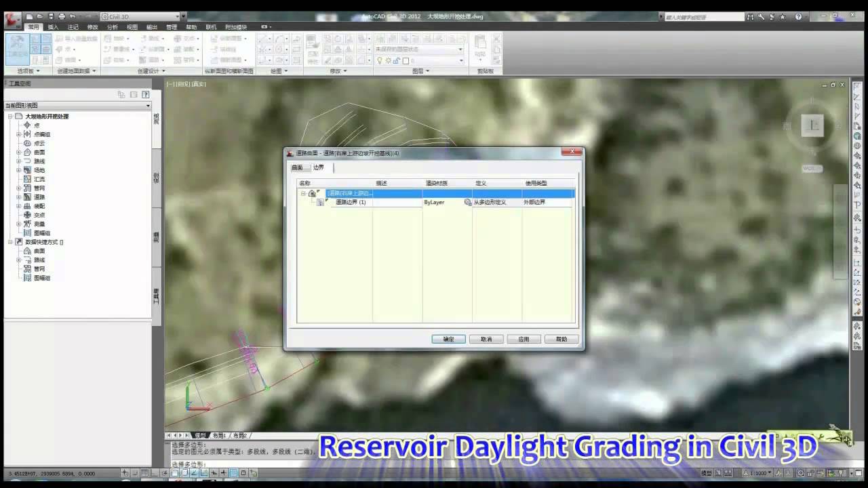This screenshot has width=868, height=488.
Task: Collapse the 大坝地形开挖处理 drawing node
Action: pos(10,117)
